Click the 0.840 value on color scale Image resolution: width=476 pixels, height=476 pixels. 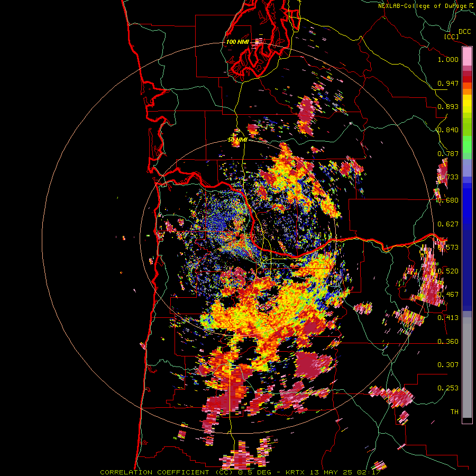tap(448, 130)
